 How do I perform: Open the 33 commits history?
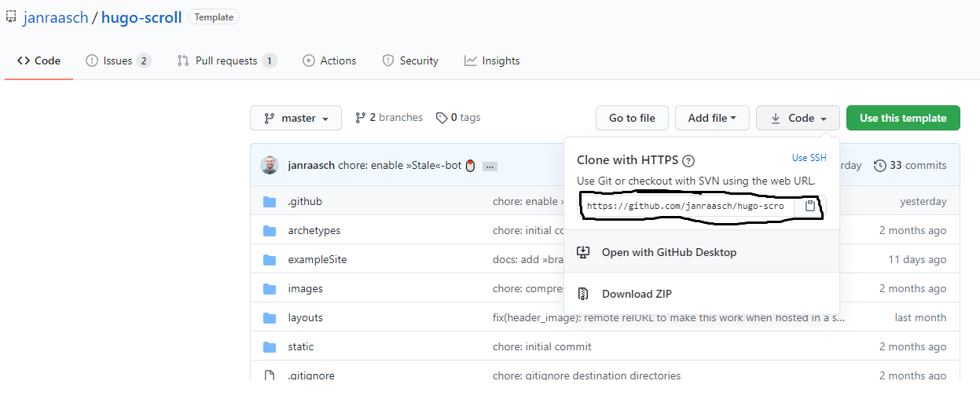click(910, 165)
